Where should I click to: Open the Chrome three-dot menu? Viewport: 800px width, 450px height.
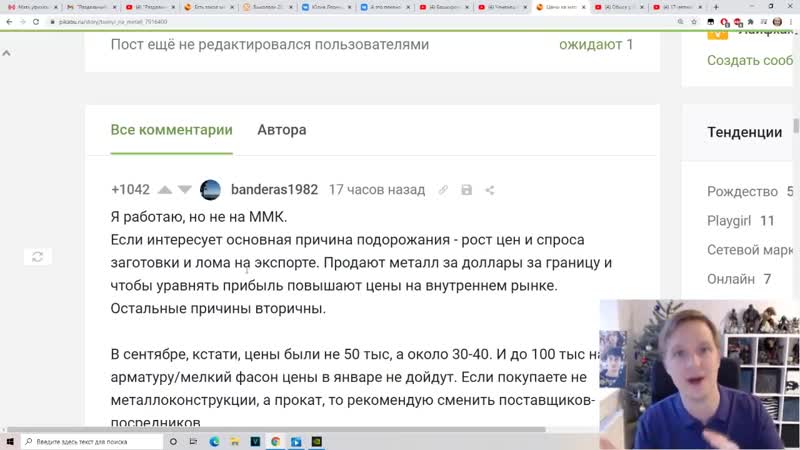coord(791,22)
